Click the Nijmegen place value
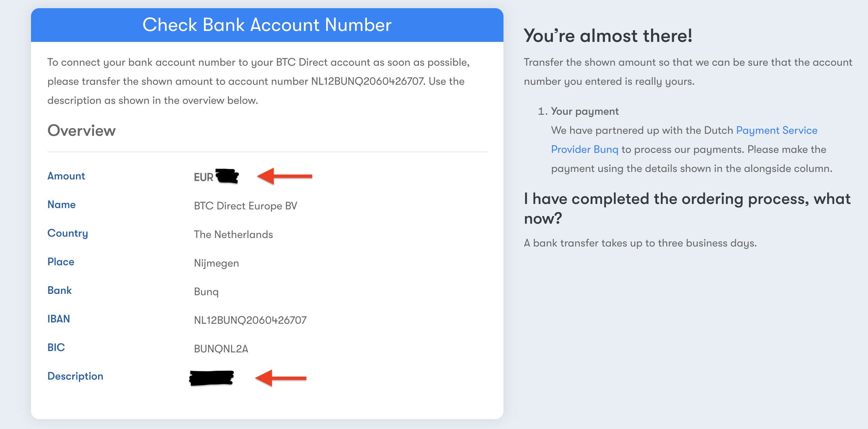The width and height of the screenshot is (868, 429). click(216, 263)
